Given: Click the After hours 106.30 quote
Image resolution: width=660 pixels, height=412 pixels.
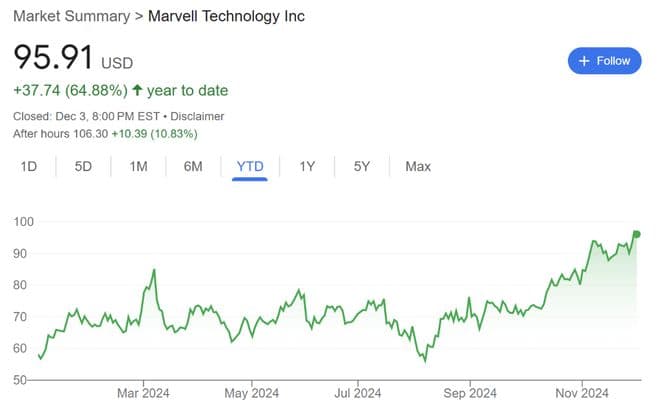Looking at the screenshot, I should click(118, 133).
